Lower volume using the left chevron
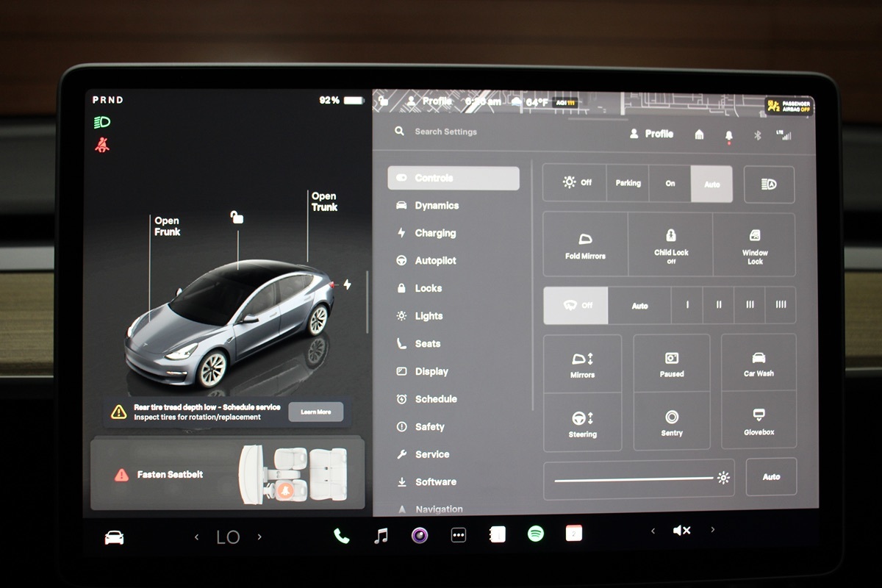The image size is (882, 588). pyautogui.click(x=653, y=531)
